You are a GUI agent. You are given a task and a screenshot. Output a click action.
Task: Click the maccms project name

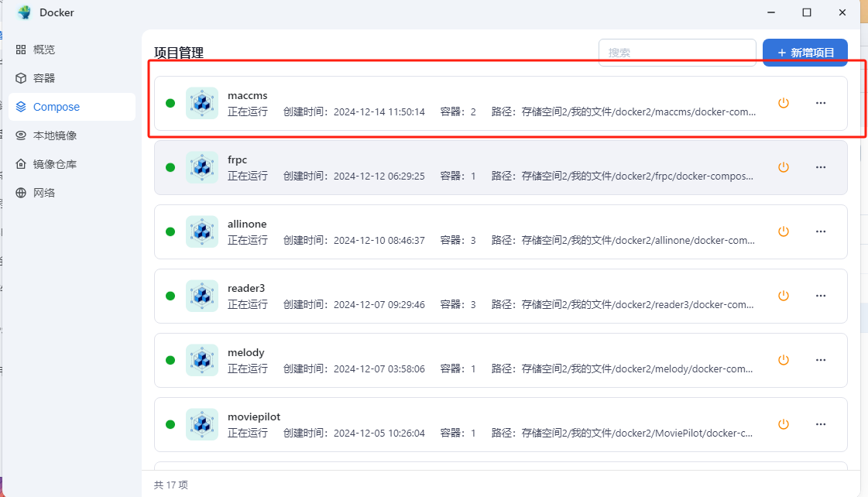click(x=248, y=95)
